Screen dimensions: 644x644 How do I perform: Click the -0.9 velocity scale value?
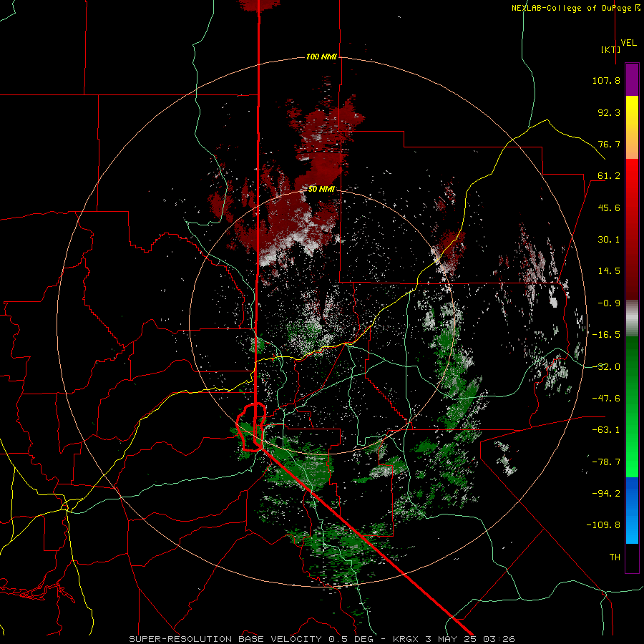[609, 303]
